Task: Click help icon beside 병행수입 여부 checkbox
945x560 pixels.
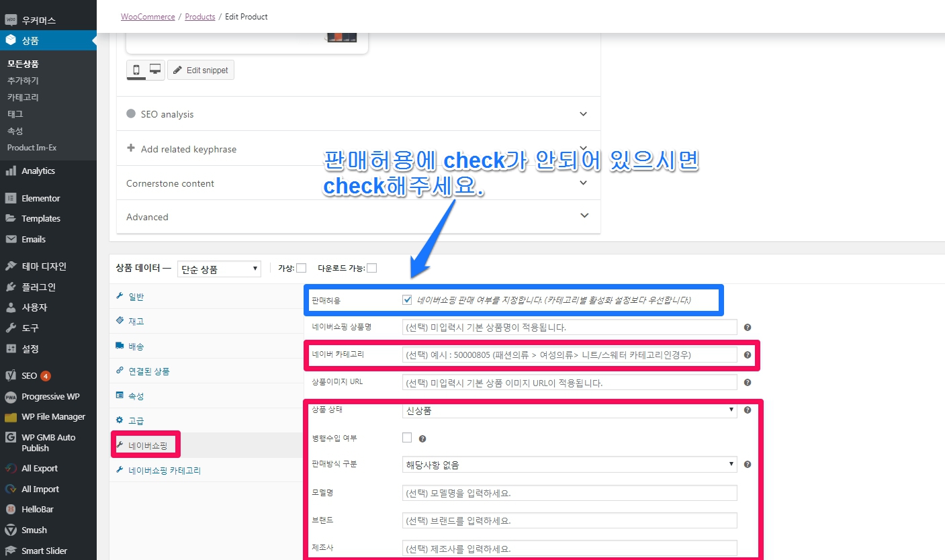Action: [422, 439]
